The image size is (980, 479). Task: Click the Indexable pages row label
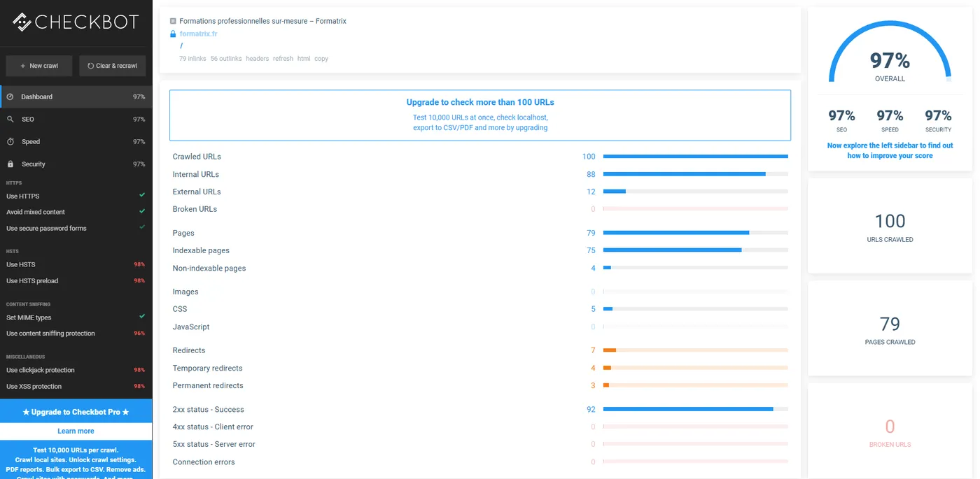click(x=201, y=250)
